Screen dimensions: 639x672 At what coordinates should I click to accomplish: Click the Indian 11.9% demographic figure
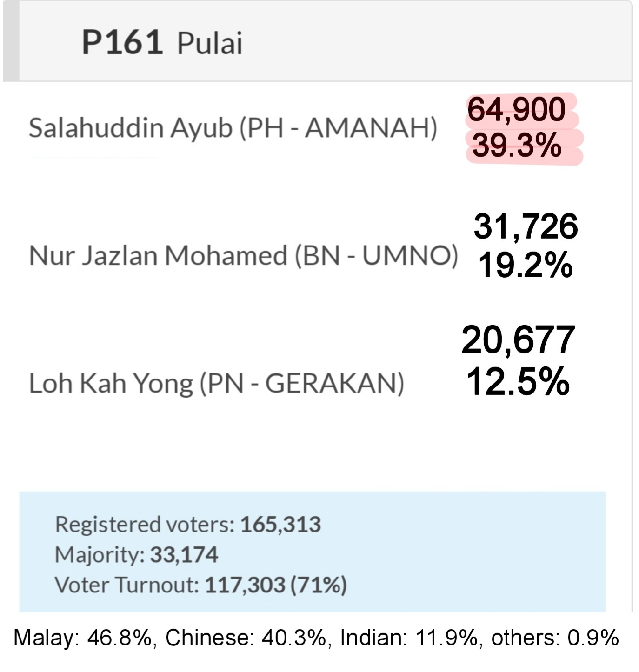(x=409, y=638)
